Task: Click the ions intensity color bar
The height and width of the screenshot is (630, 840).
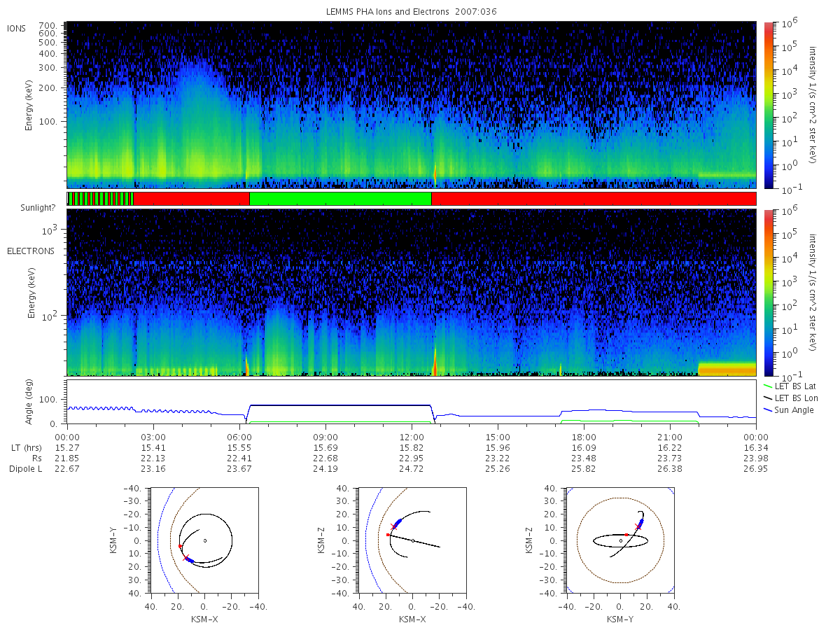Action: tap(767, 105)
